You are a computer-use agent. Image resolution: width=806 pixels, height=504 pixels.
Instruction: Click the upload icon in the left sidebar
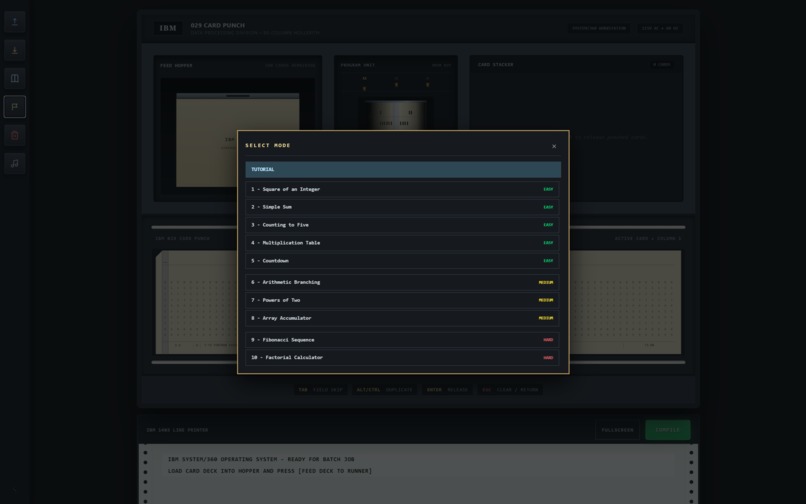[14, 22]
